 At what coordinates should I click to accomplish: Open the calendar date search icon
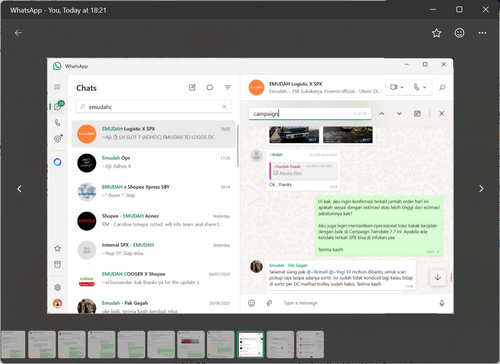(417, 114)
